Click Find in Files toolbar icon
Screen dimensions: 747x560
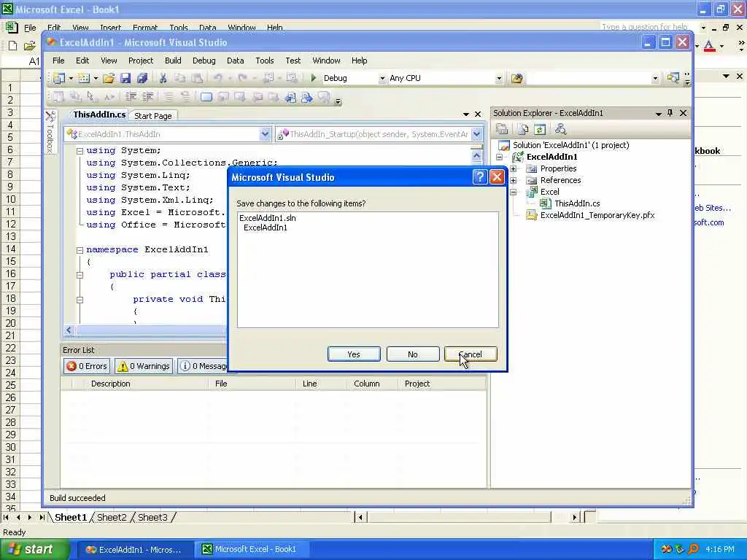(516, 78)
